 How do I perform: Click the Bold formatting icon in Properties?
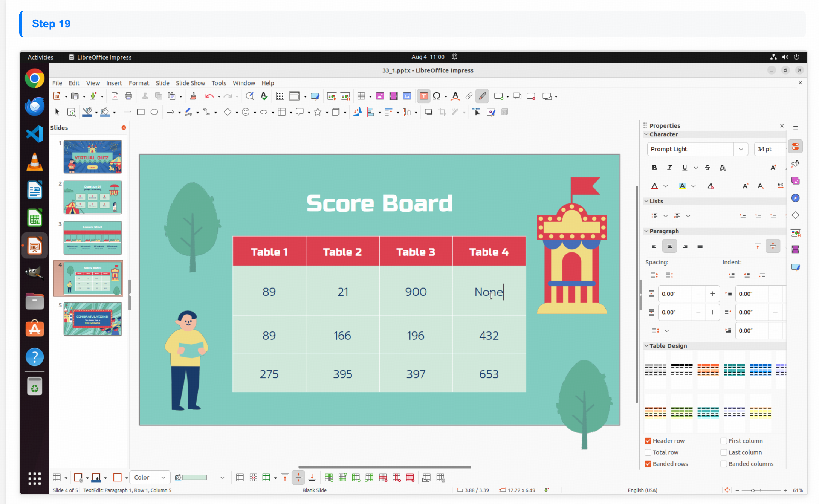654,168
